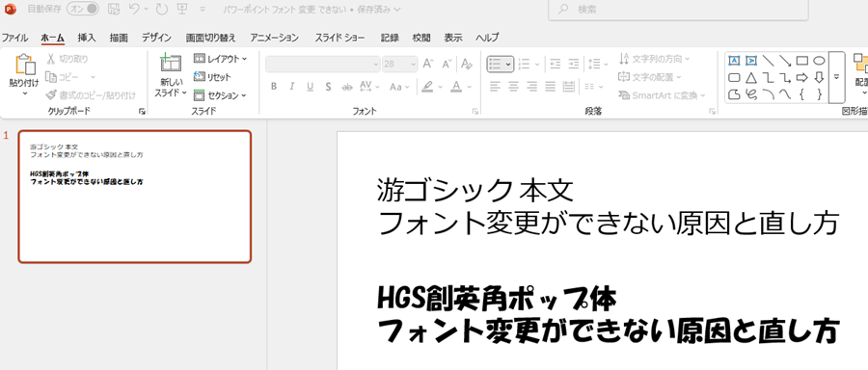This screenshot has width=868, height=370.
Task: Open the デザイン tab
Action: click(x=156, y=38)
